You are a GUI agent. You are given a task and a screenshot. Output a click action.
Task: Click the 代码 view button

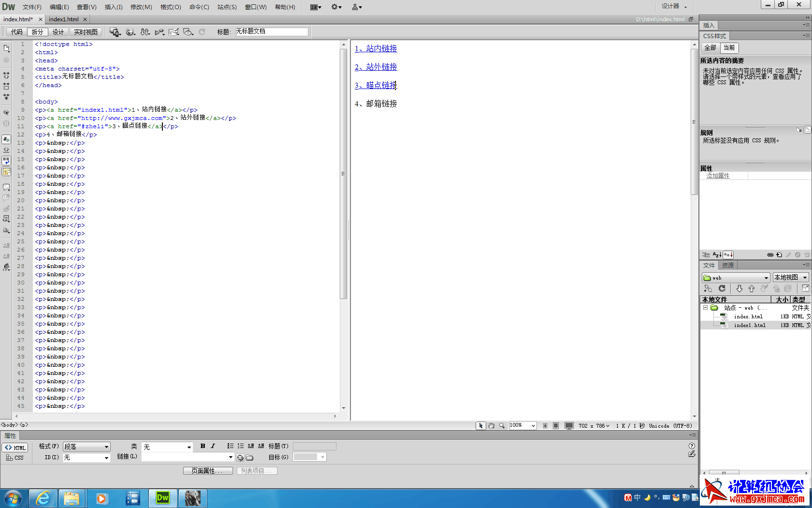pos(17,32)
